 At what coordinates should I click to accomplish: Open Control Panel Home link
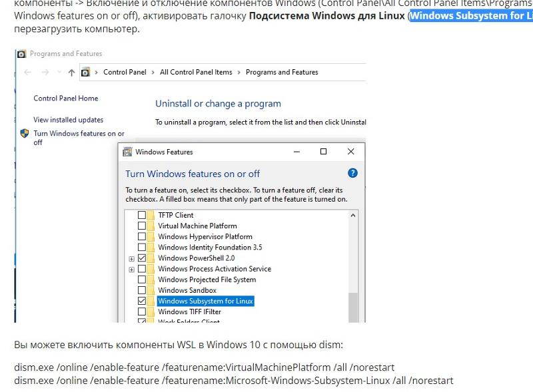tap(65, 98)
